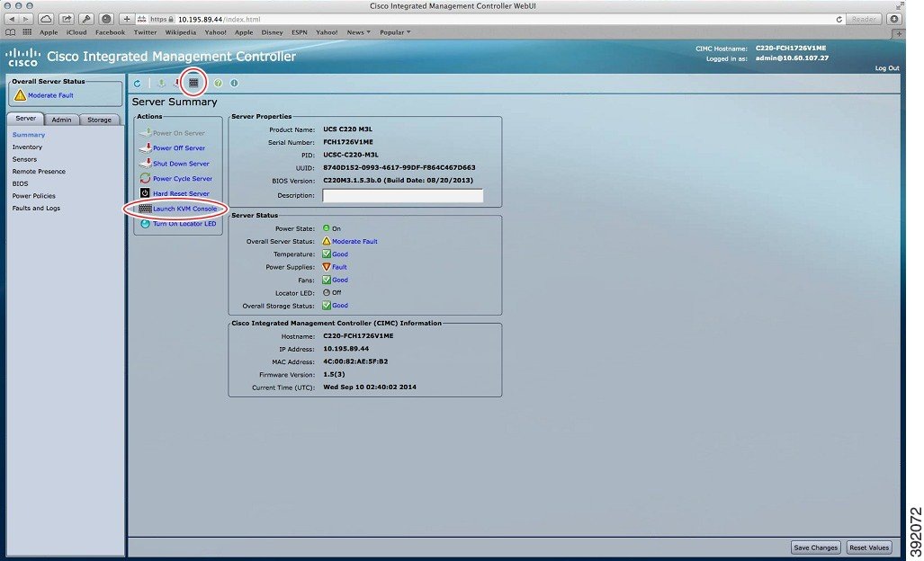Screen dimensions: 924x561
Task: Open the Reading List book icon
Action: tap(10, 32)
